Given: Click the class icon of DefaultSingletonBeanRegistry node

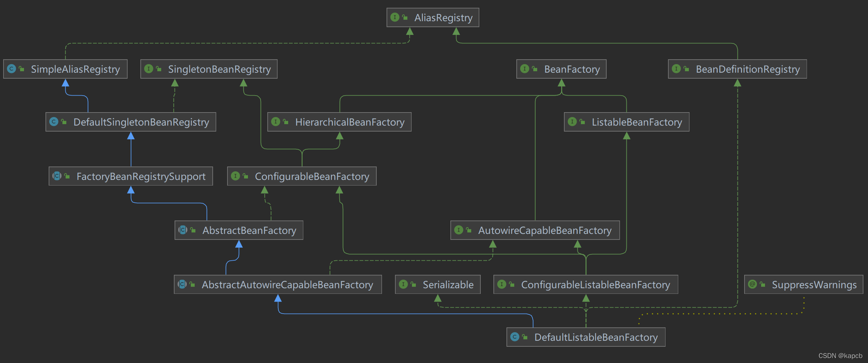Looking at the screenshot, I should [x=54, y=121].
